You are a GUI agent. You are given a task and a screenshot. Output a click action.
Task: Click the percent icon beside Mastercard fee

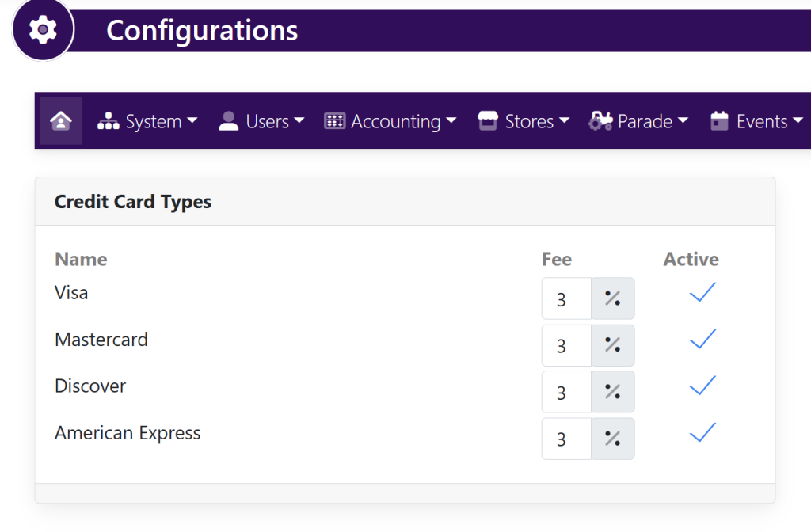coord(612,345)
